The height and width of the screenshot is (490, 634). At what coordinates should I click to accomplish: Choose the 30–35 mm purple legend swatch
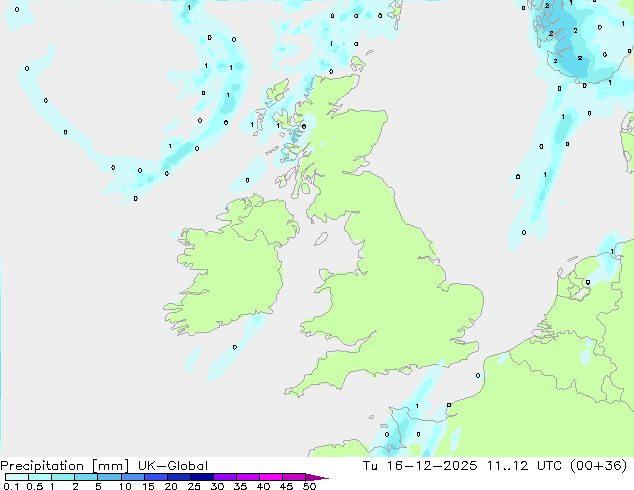coord(225,477)
